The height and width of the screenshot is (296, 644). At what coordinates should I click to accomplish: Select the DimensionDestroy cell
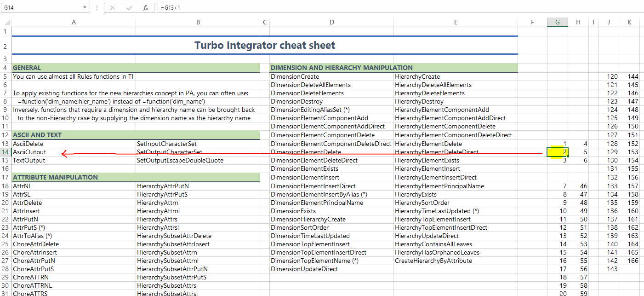[x=332, y=101]
